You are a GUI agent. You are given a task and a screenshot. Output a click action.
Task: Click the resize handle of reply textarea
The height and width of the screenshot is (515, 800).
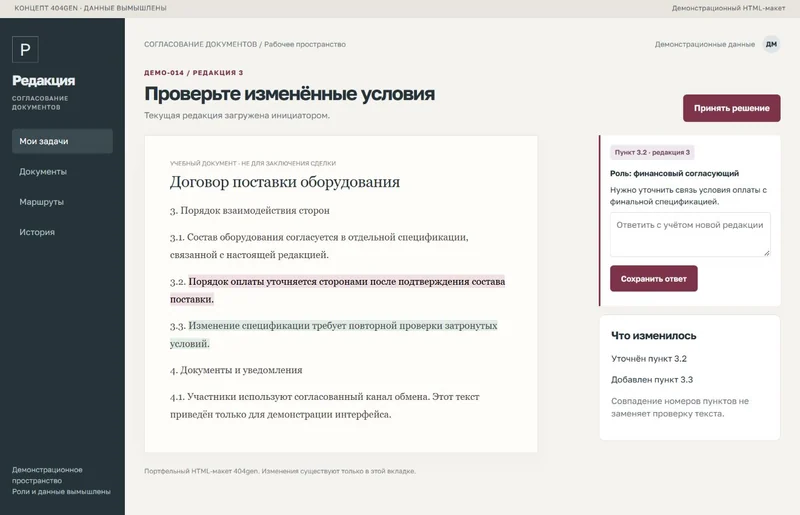[766, 253]
